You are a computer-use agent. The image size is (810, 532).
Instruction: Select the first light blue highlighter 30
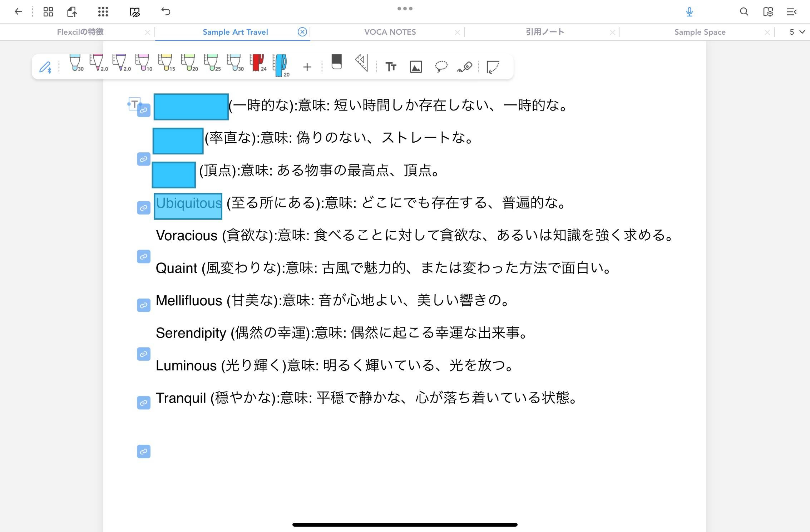pyautogui.click(x=75, y=63)
